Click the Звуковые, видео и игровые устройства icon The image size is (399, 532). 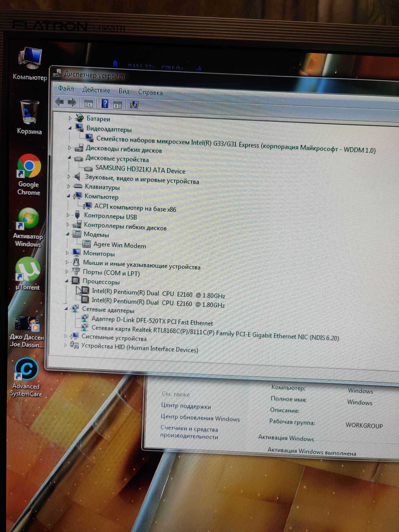(x=77, y=177)
